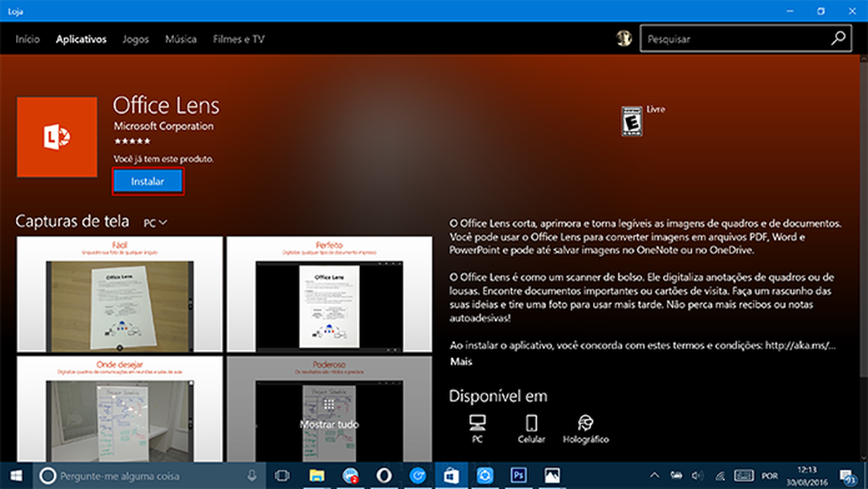Click the POR language indicator
Screen dimensions: 868x489
[769, 475]
